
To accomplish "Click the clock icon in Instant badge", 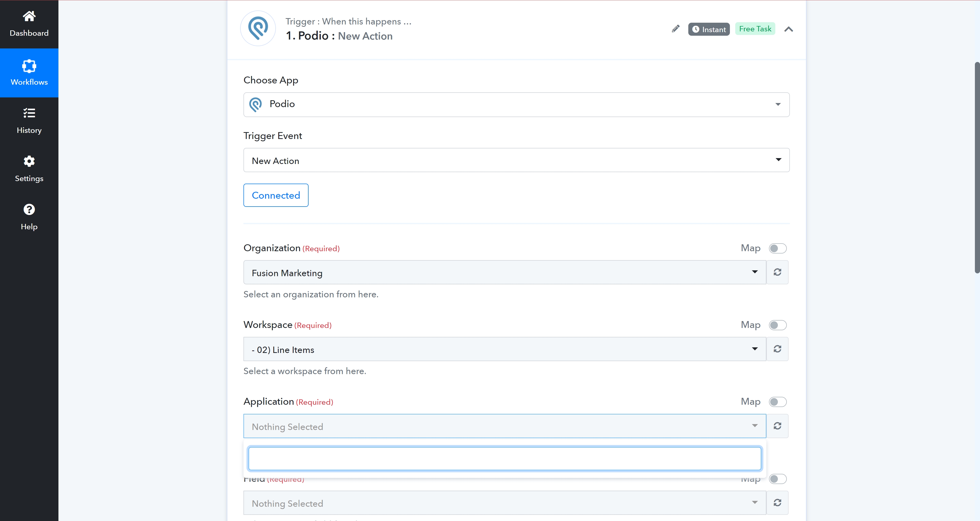I will click(695, 29).
